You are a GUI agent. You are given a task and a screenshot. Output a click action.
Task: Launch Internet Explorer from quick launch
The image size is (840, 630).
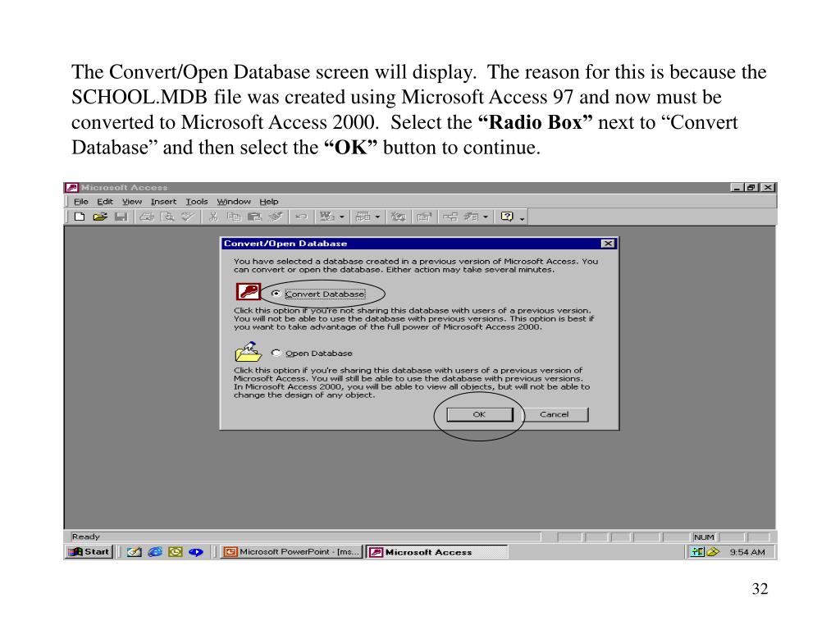pos(155,552)
